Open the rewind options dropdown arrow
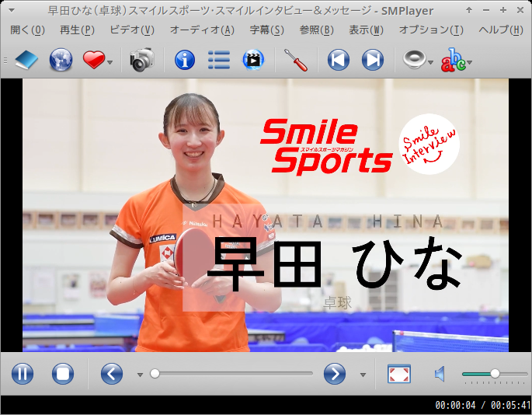This screenshot has width=532, height=415. click(140, 375)
